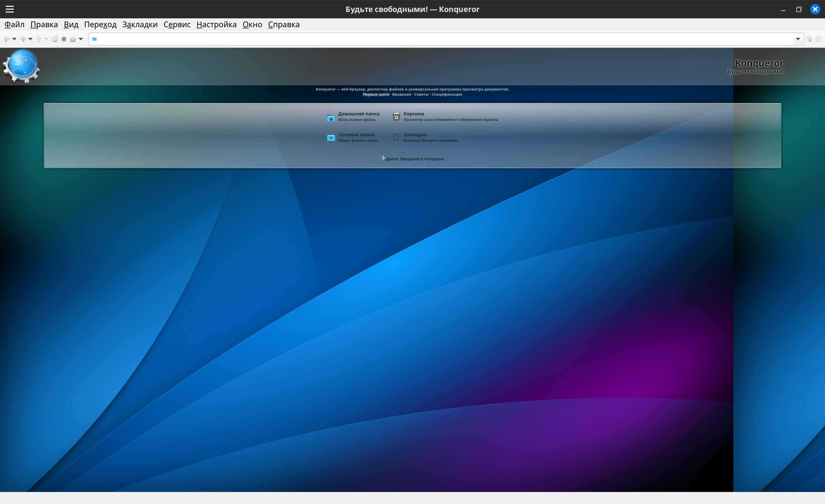Open the hamburger menu in the title bar
The height and width of the screenshot is (504, 825).
pyautogui.click(x=10, y=9)
